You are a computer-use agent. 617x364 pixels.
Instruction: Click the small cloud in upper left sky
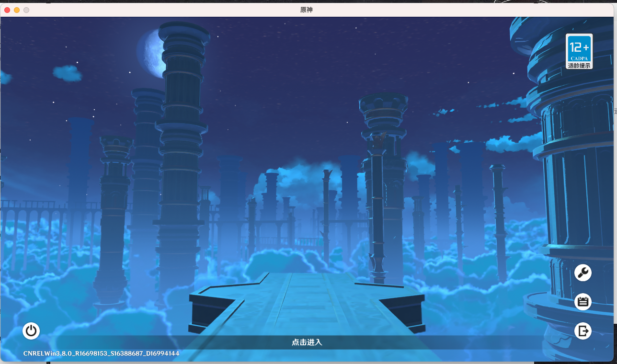tap(67, 73)
